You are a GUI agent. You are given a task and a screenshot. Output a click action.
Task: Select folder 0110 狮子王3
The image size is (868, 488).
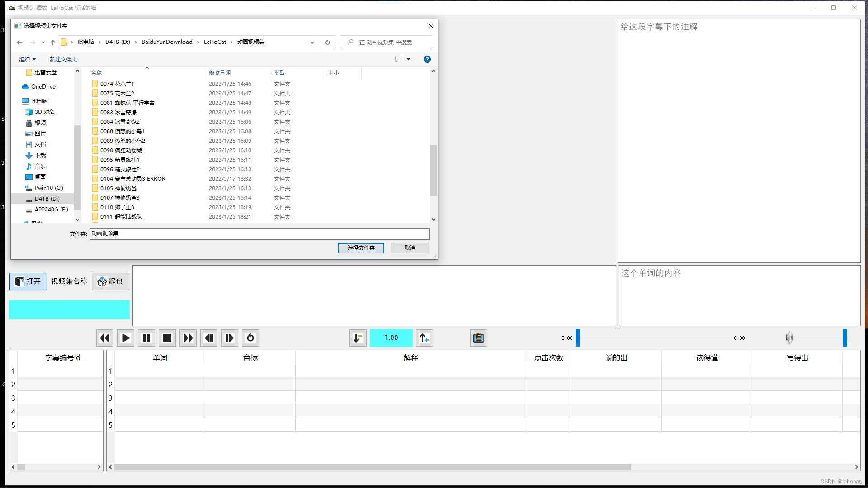click(x=117, y=207)
